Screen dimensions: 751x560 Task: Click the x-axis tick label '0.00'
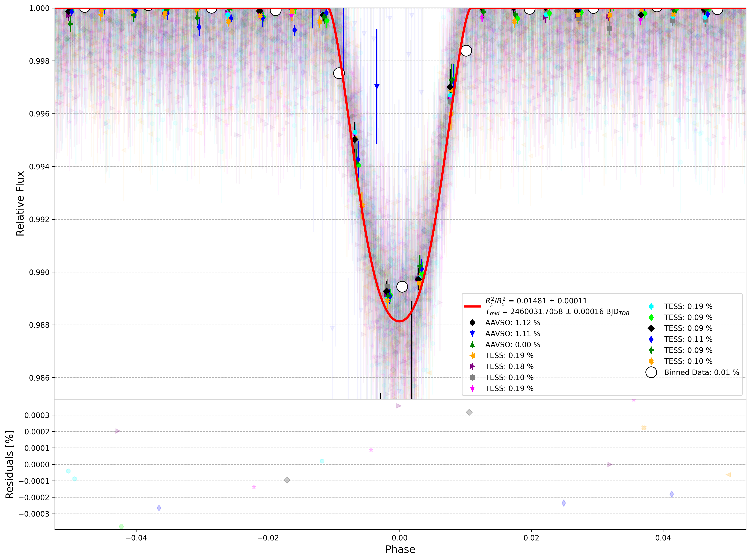pos(399,538)
